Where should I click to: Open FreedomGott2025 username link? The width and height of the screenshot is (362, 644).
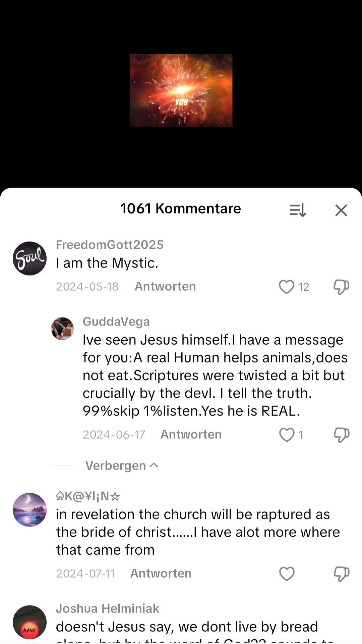coord(110,245)
